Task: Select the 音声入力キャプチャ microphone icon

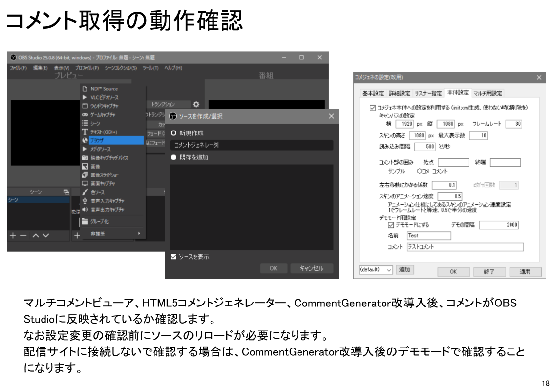Action: pos(85,200)
